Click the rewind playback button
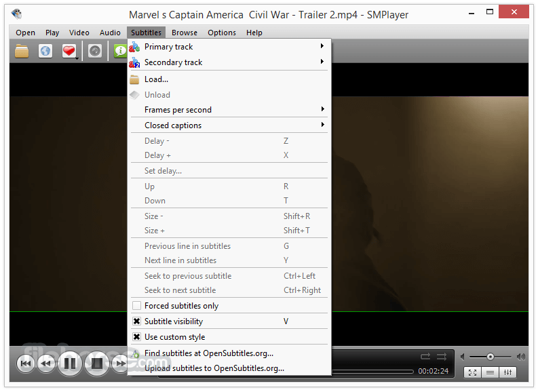This screenshot has height=392, width=538. (46, 364)
